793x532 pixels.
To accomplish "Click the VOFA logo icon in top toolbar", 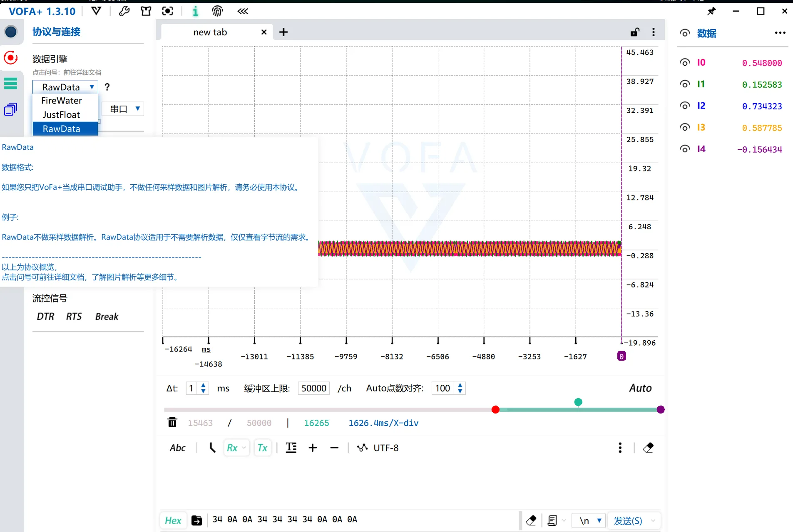I will [x=96, y=11].
